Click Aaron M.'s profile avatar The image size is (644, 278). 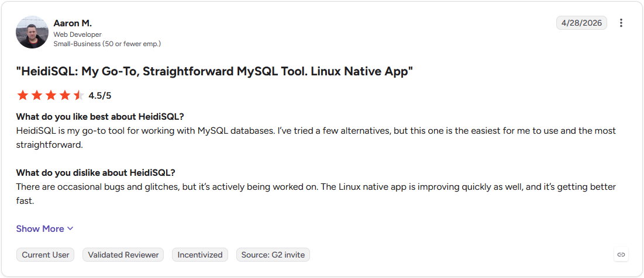(32, 32)
